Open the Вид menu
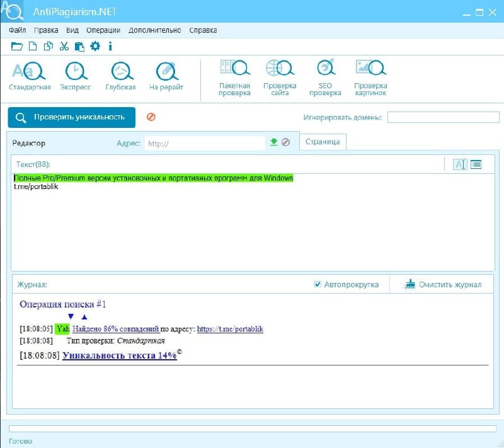 pos(72,30)
